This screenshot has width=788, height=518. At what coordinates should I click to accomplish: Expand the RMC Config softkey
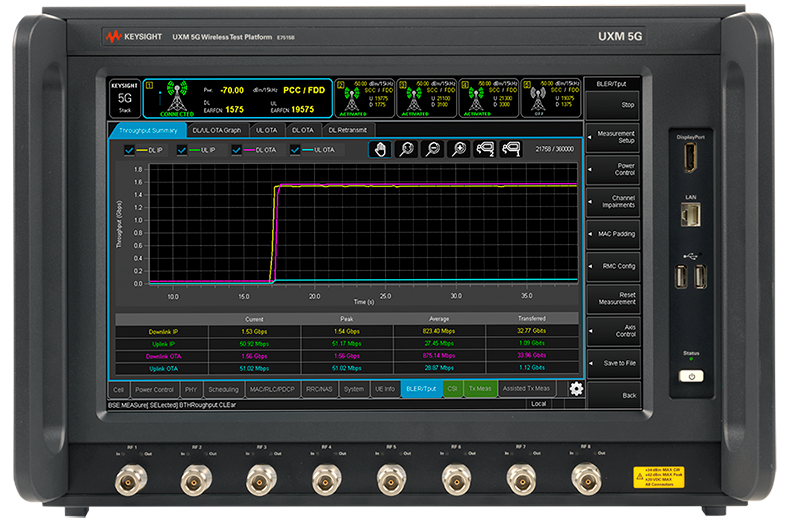point(613,266)
